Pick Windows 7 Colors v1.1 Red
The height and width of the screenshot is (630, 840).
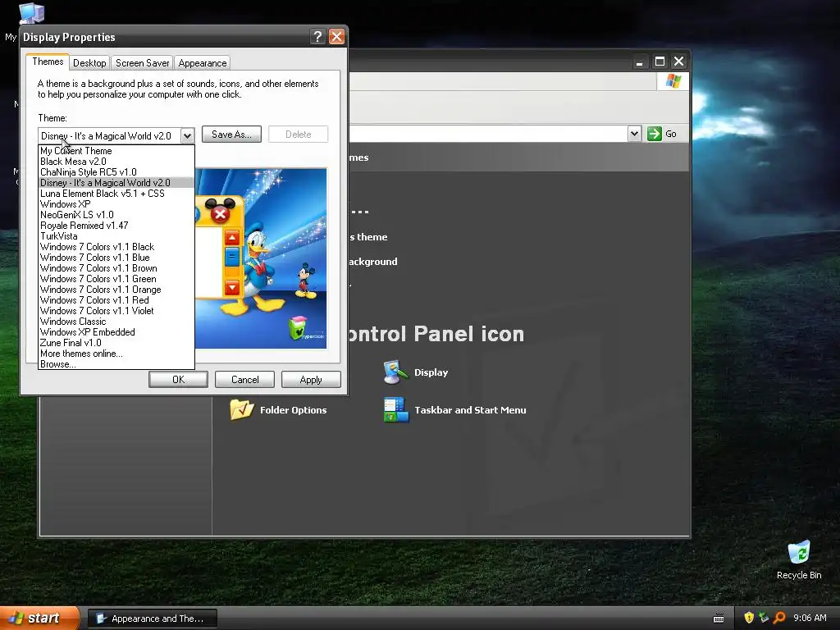coord(116,300)
